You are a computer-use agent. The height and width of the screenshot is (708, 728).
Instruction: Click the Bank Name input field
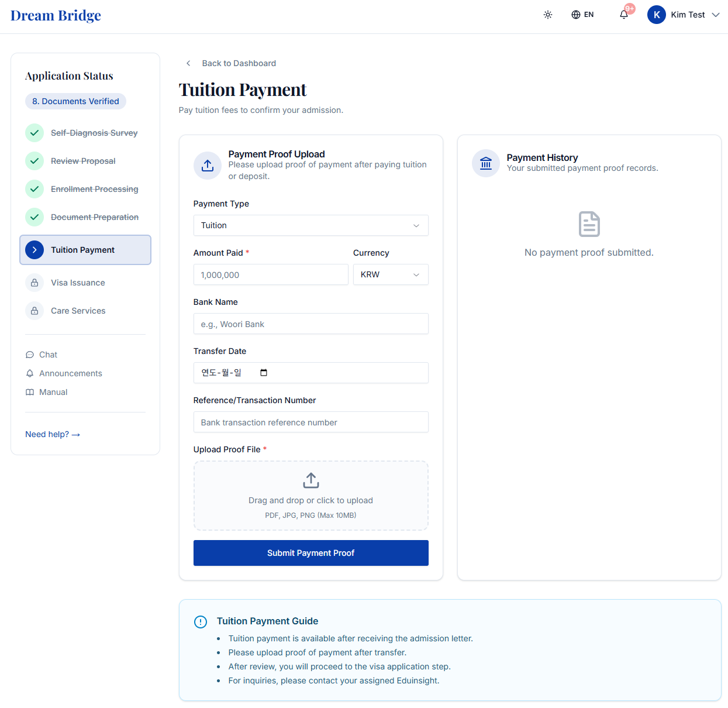tap(311, 324)
